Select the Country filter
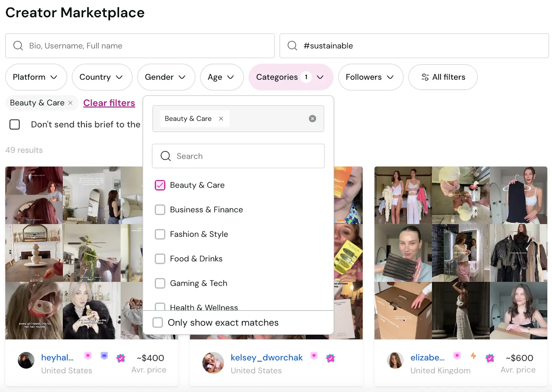The height and width of the screenshot is (392, 552). pos(102,77)
